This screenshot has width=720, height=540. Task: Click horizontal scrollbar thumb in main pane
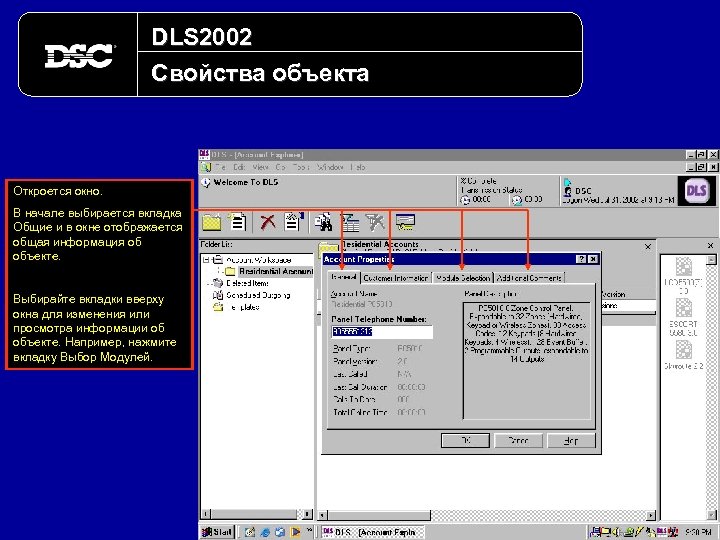point(379,516)
